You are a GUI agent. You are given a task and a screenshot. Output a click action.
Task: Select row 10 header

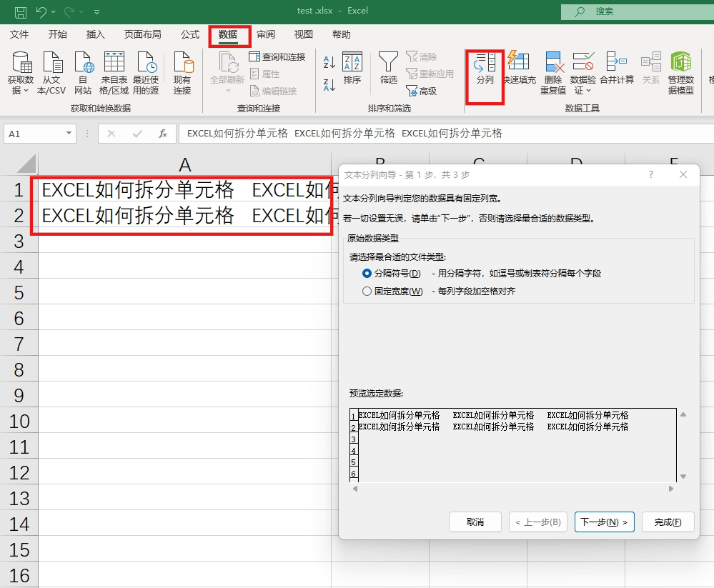[x=19, y=422]
